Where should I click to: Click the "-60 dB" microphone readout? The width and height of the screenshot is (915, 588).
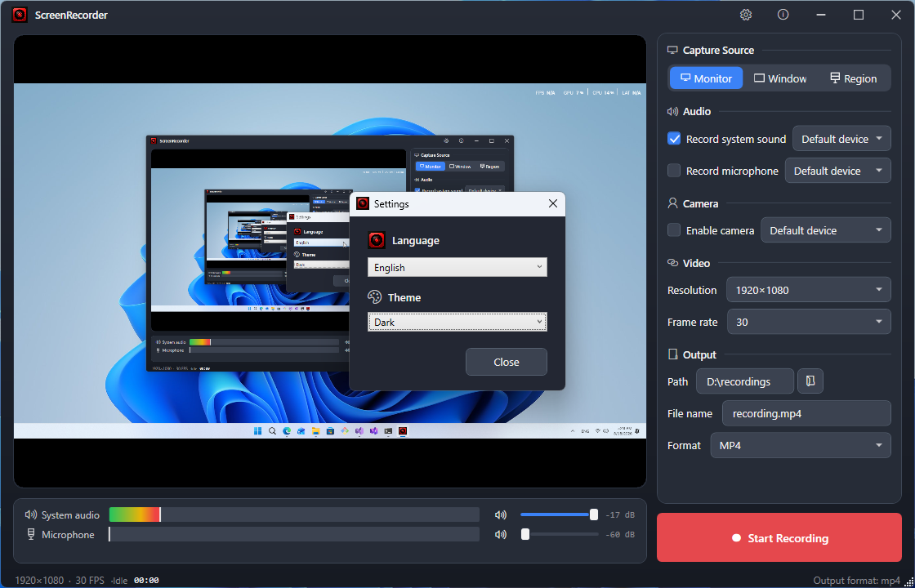click(x=620, y=534)
